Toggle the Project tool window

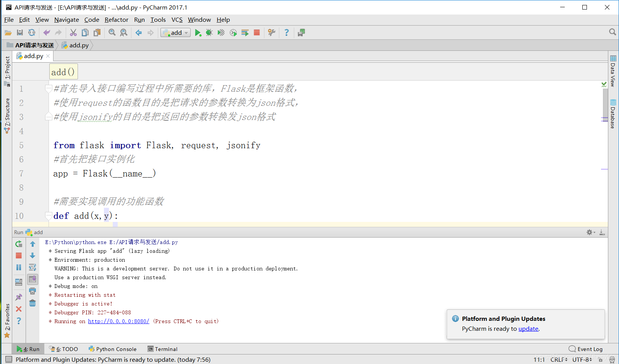point(7,71)
